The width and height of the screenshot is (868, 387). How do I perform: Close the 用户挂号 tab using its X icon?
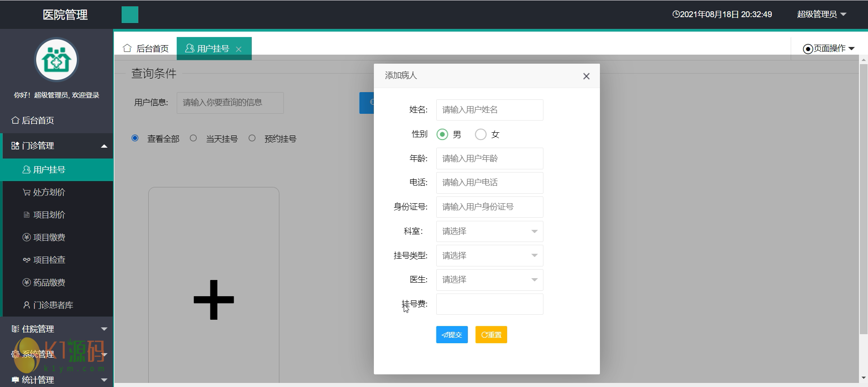239,49
